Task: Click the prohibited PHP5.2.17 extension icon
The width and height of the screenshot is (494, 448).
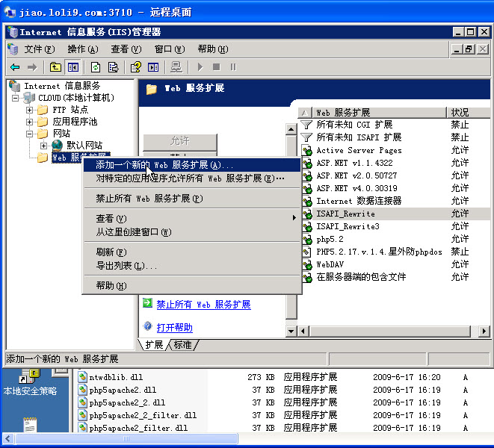Action: pyautogui.click(x=306, y=252)
